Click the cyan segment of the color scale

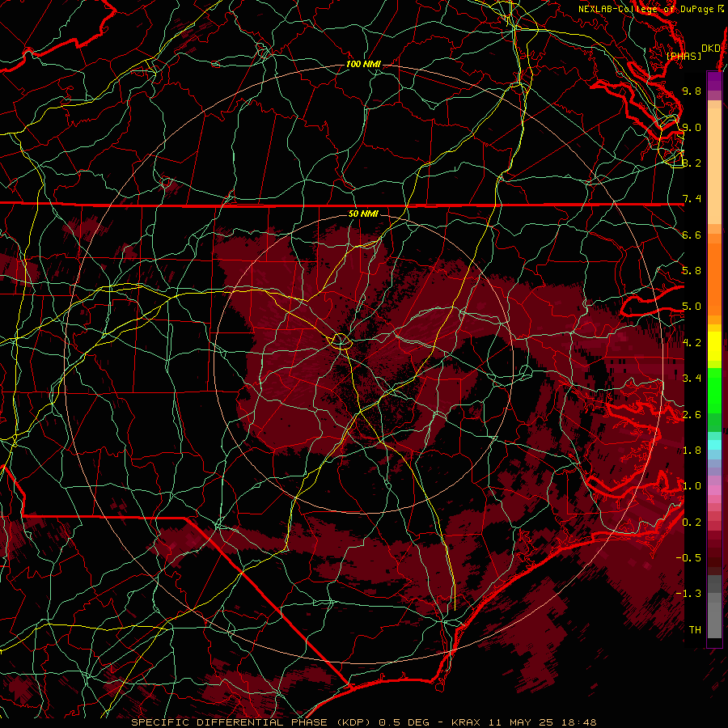[714, 445]
